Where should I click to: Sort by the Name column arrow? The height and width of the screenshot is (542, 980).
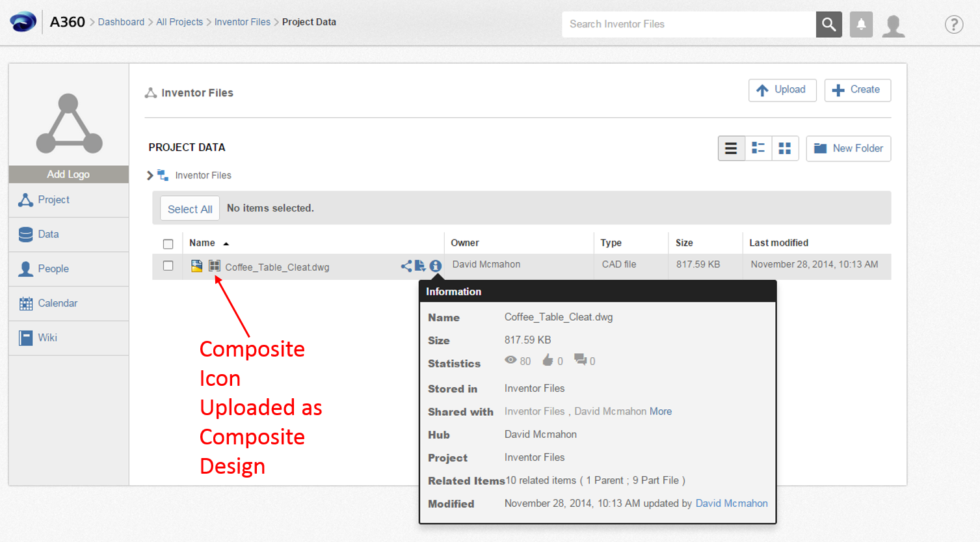click(226, 243)
